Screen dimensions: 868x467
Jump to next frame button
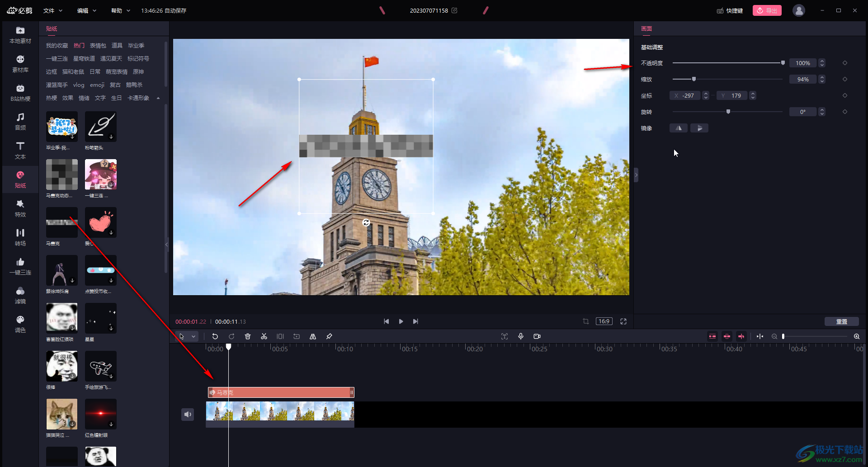click(x=415, y=321)
